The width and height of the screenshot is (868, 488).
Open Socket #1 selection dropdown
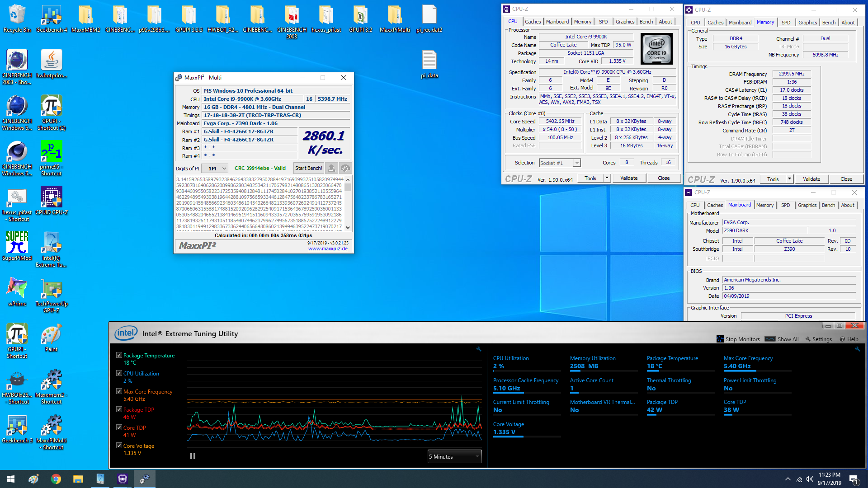tap(560, 163)
